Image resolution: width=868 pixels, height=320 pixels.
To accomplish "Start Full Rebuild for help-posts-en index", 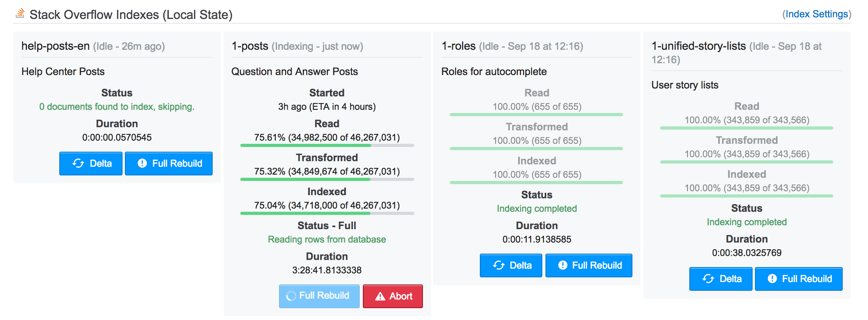I will coord(169,164).
